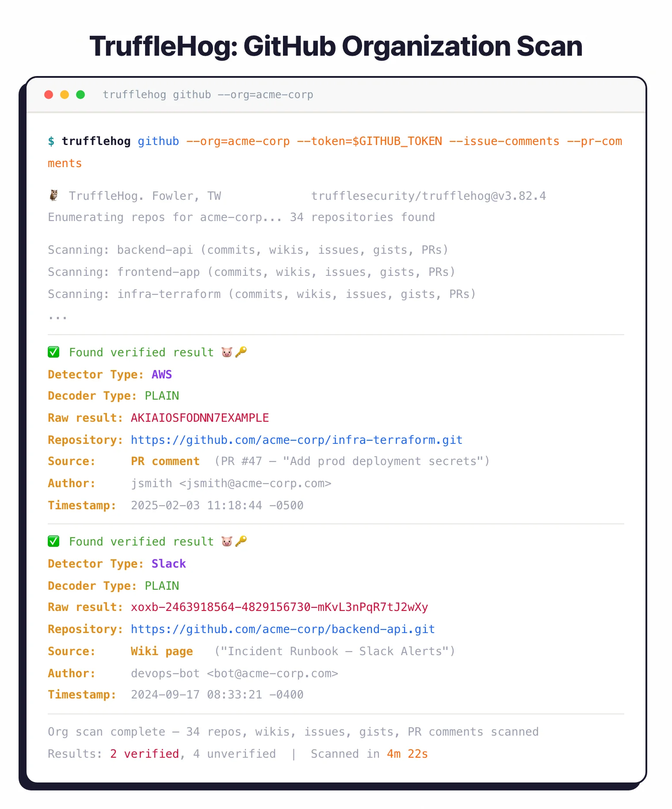Click the 'Scanning: backend-api' line

pos(248,250)
